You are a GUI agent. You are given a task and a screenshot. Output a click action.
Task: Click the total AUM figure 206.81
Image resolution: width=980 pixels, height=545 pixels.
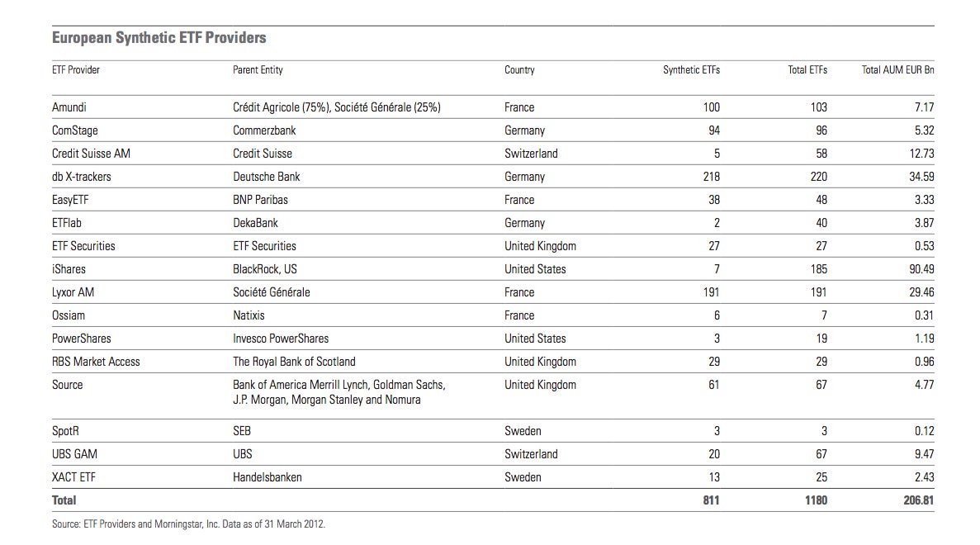(919, 500)
